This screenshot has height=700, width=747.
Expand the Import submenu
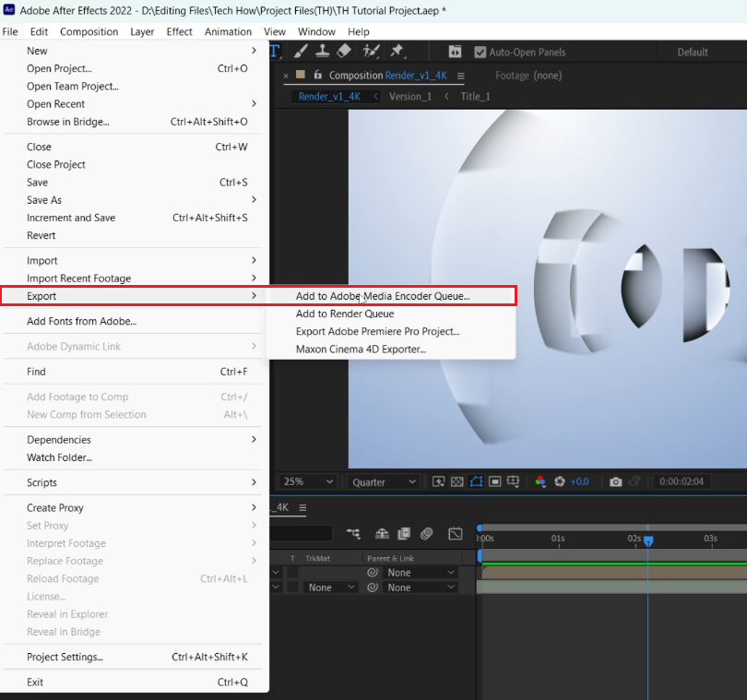135,260
